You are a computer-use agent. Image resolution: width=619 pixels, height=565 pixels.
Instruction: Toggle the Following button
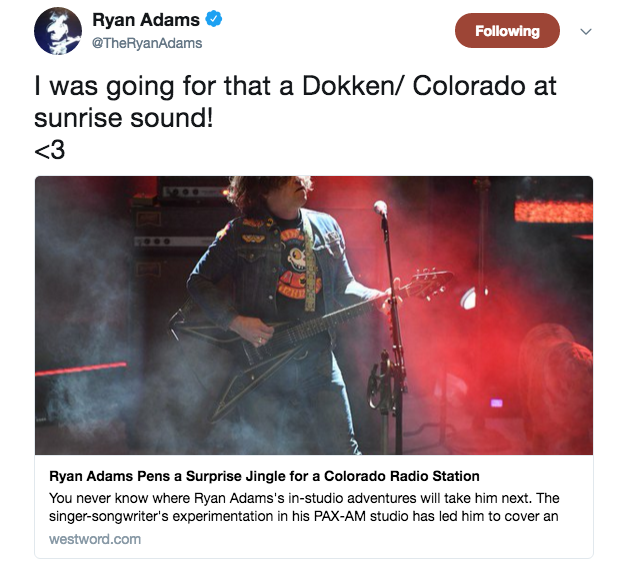coord(507,31)
